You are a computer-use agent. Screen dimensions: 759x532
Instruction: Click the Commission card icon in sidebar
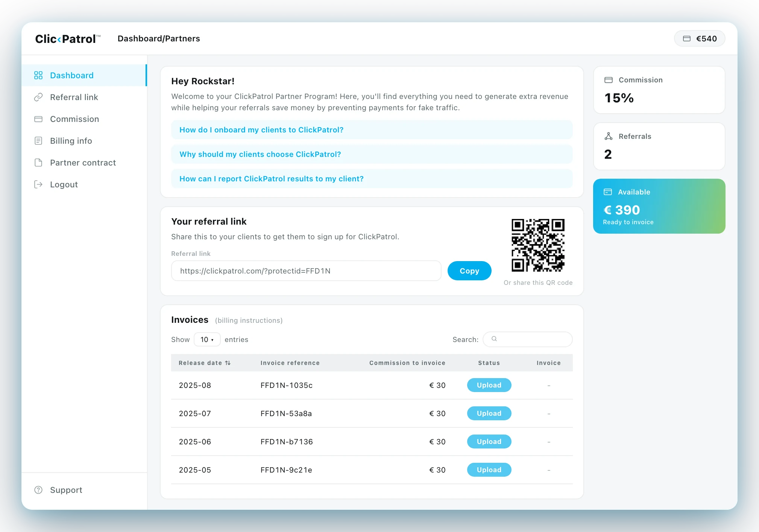tap(38, 119)
